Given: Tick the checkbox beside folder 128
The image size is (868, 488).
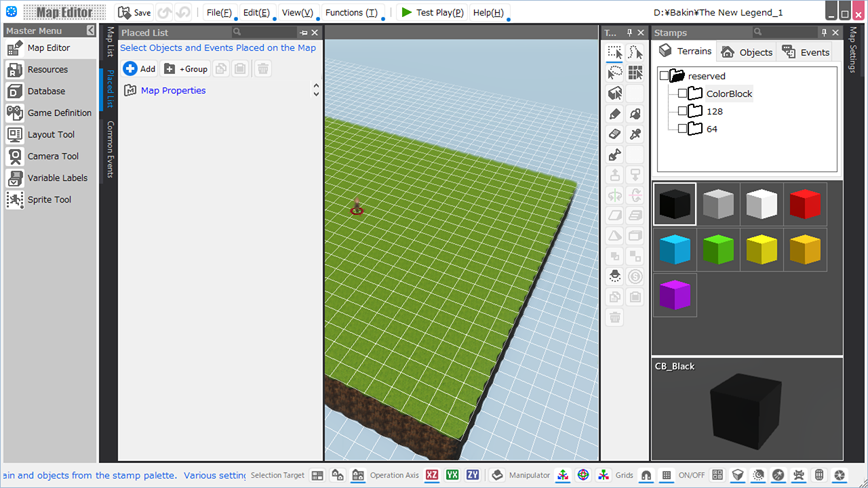Looking at the screenshot, I should tap(683, 111).
